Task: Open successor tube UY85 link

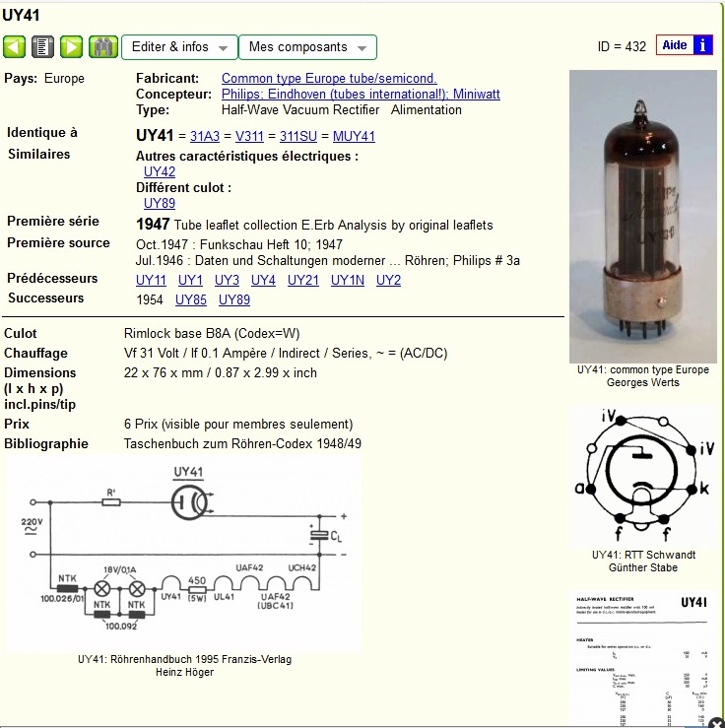Action: coord(191,299)
